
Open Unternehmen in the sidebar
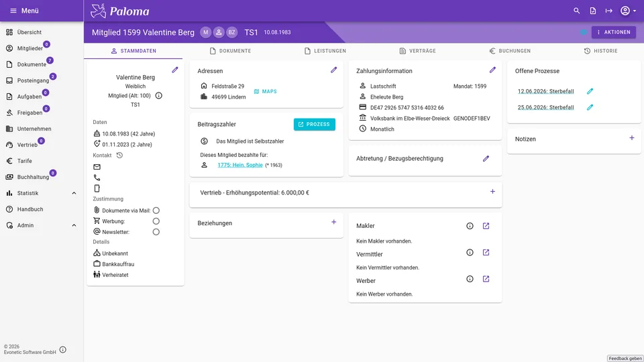tap(42, 129)
